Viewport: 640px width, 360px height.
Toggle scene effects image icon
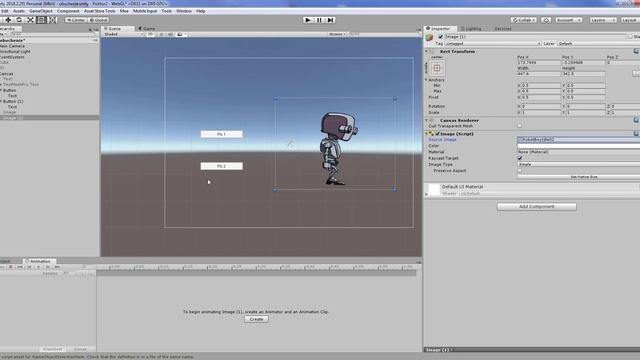click(x=180, y=34)
